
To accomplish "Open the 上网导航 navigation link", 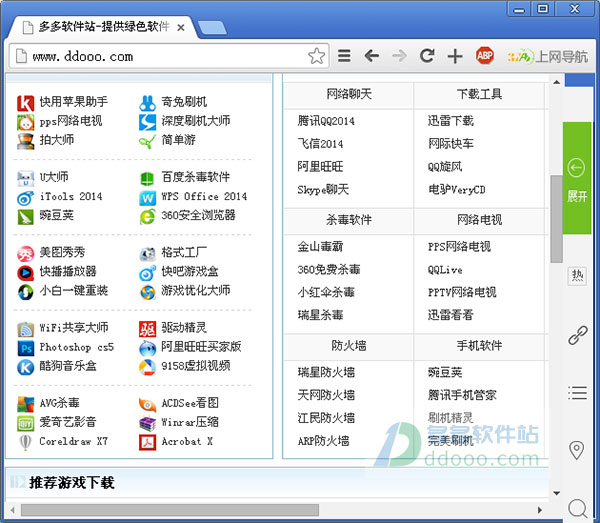I will pyautogui.click(x=548, y=57).
